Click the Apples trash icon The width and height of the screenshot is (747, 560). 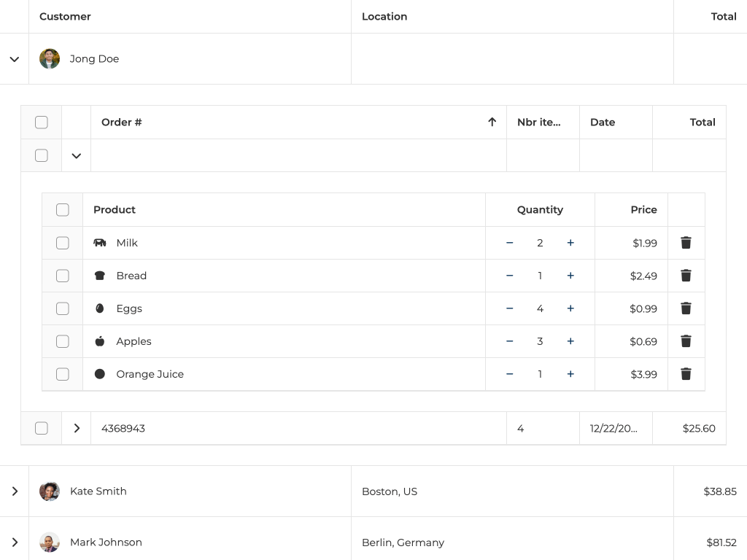coord(686,341)
